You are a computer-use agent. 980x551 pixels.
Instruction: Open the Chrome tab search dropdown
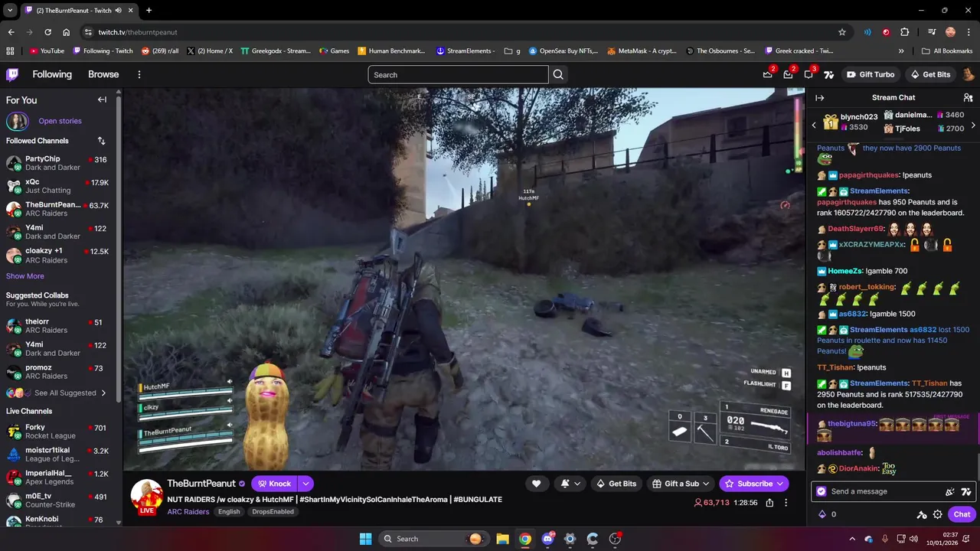click(10, 10)
